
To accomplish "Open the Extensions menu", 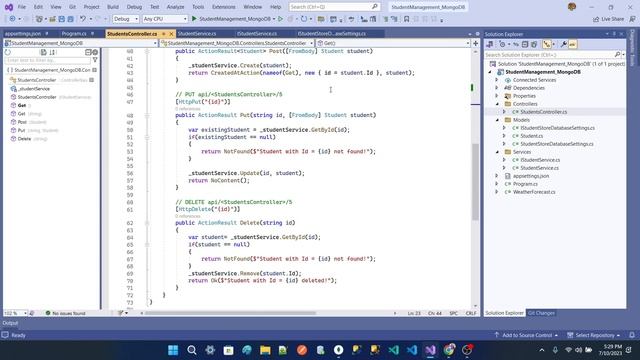I will (x=224, y=7).
